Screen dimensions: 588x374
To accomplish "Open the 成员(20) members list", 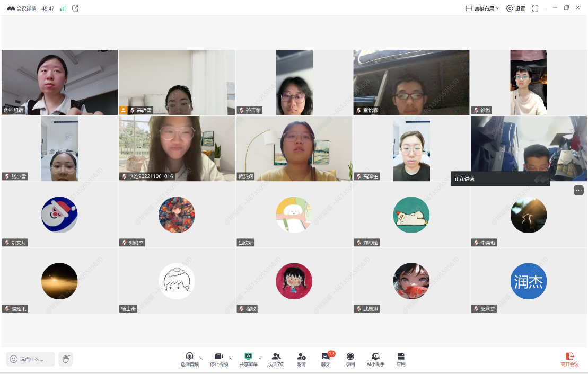I will click(x=276, y=357).
